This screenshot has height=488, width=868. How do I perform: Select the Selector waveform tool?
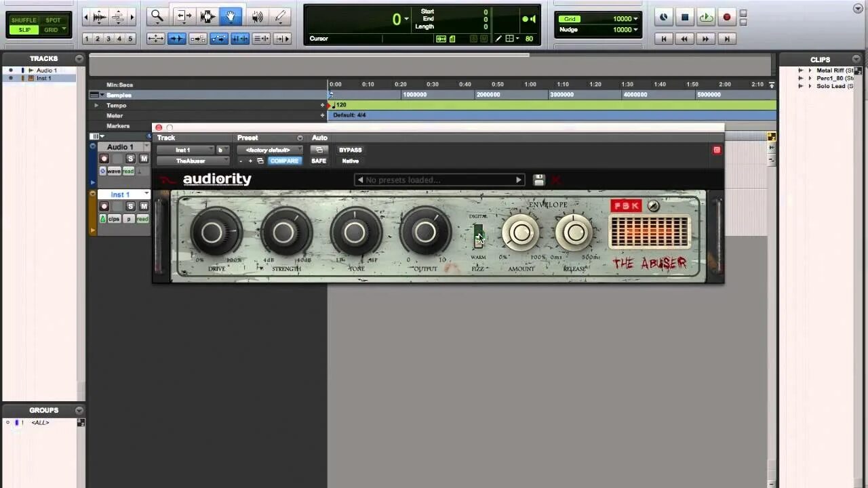(x=207, y=16)
